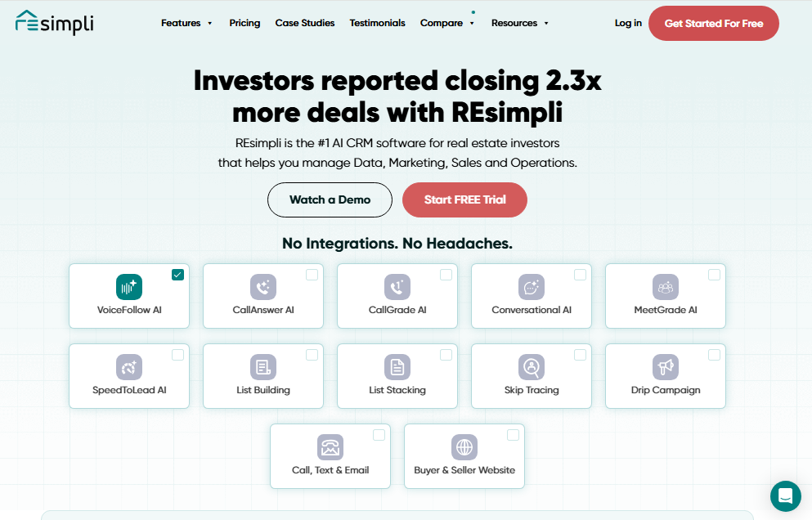Navigate to the Testimonials section
The height and width of the screenshot is (520, 812).
[377, 23]
